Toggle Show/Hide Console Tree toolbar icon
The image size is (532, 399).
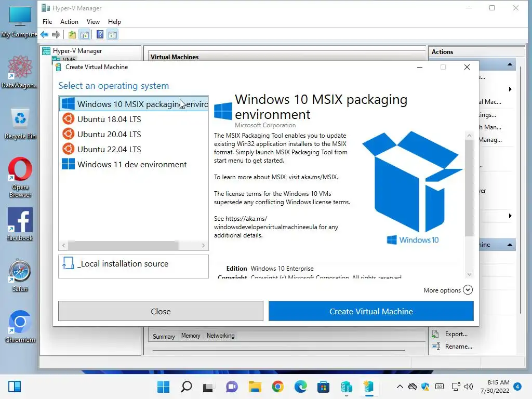[x=85, y=34]
